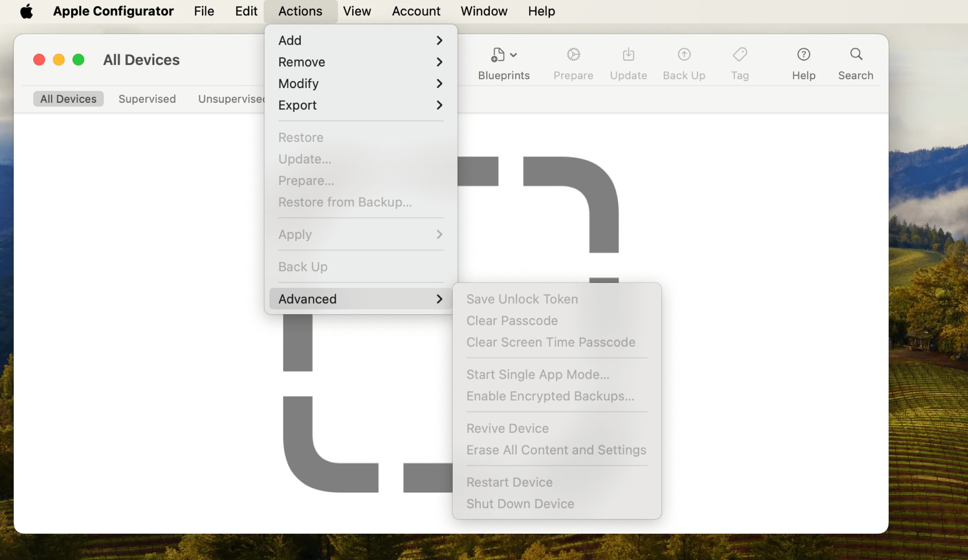Select Enable Encrypted Backups…
The height and width of the screenshot is (560, 968).
(557, 396)
